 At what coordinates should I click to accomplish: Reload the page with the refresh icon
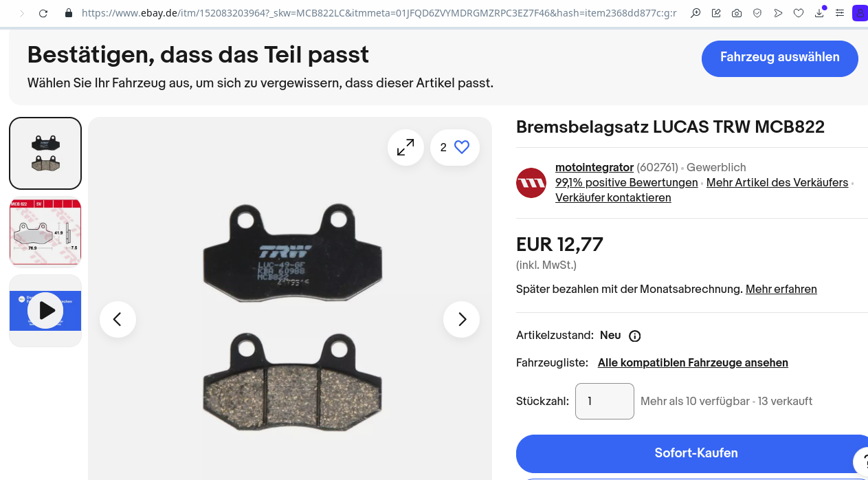(x=43, y=13)
